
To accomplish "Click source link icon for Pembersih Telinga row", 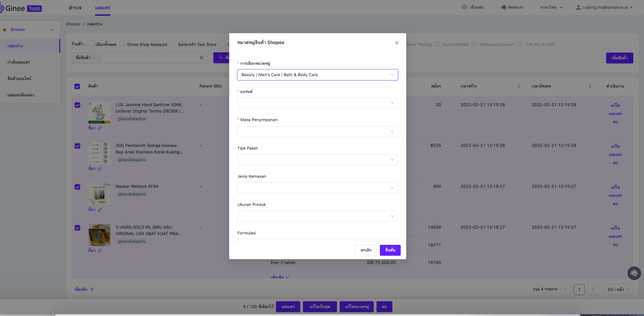I will tap(99, 169).
